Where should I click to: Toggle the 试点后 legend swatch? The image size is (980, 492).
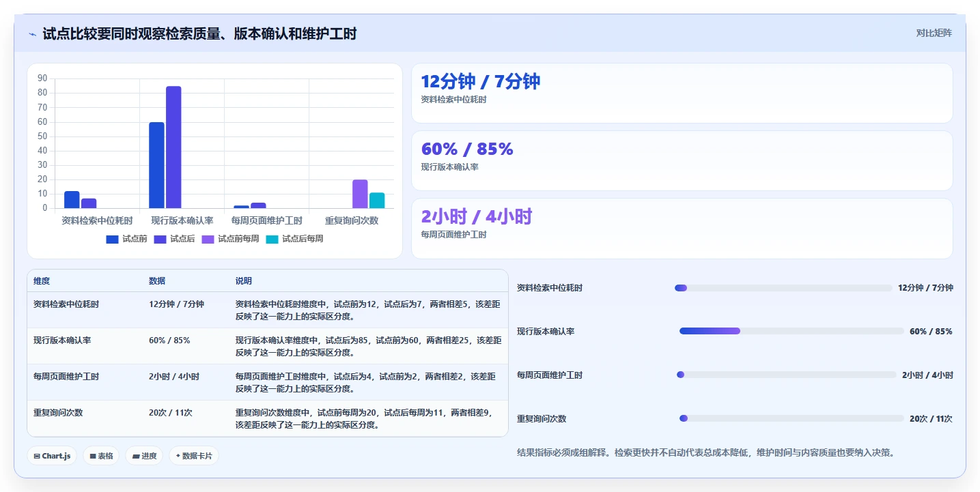coord(160,239)
